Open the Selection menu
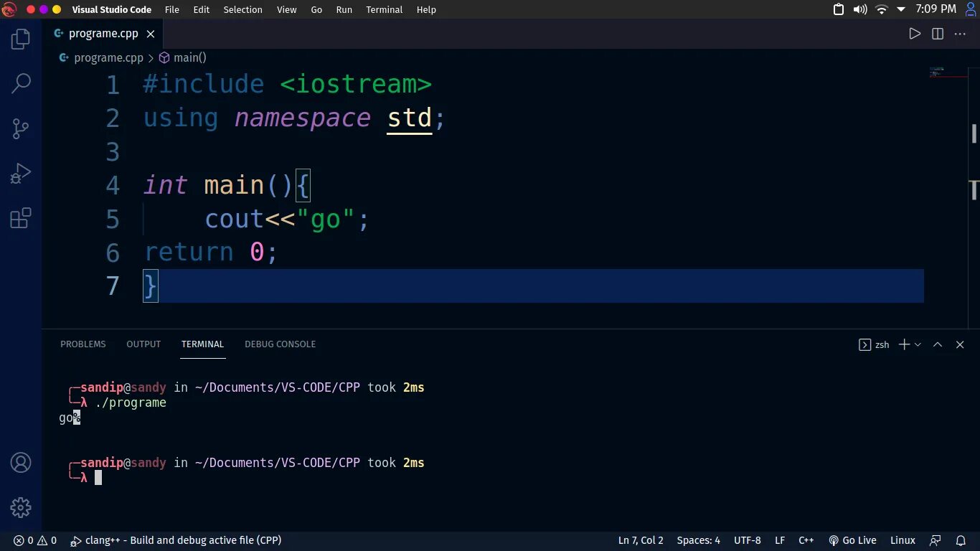Viewport: 980px width, 551px height. pyautogui.click(x=242, y=9)
